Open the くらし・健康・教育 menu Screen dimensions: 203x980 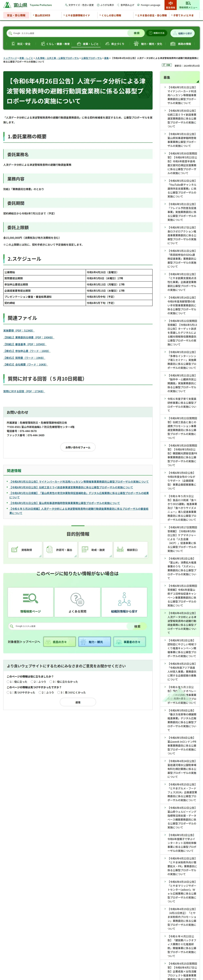click(x=55, y=44)
